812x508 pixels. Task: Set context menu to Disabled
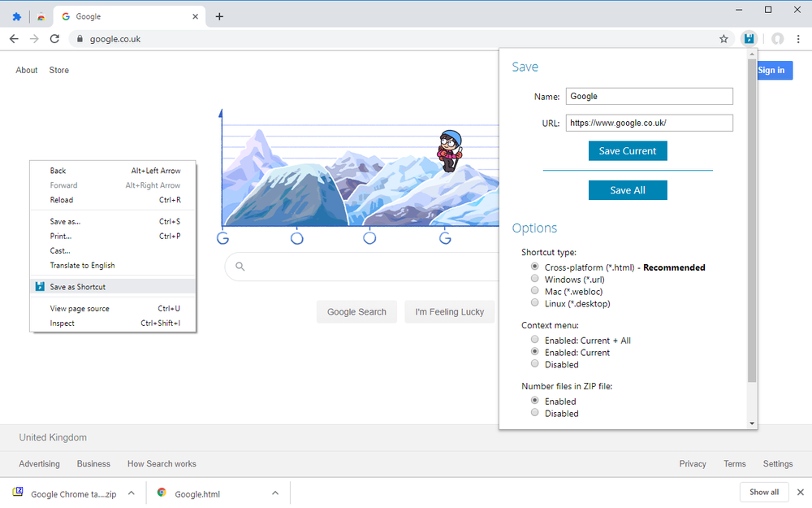pos(534,363)
